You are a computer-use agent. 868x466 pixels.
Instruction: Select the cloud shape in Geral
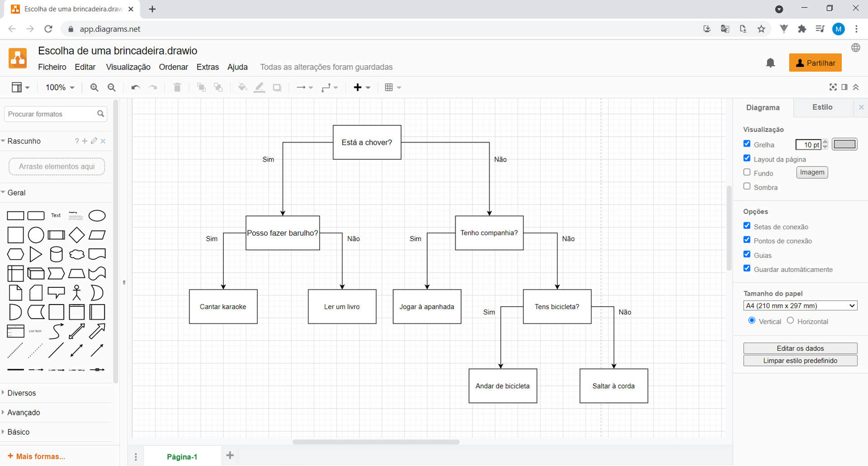point(77,254)
